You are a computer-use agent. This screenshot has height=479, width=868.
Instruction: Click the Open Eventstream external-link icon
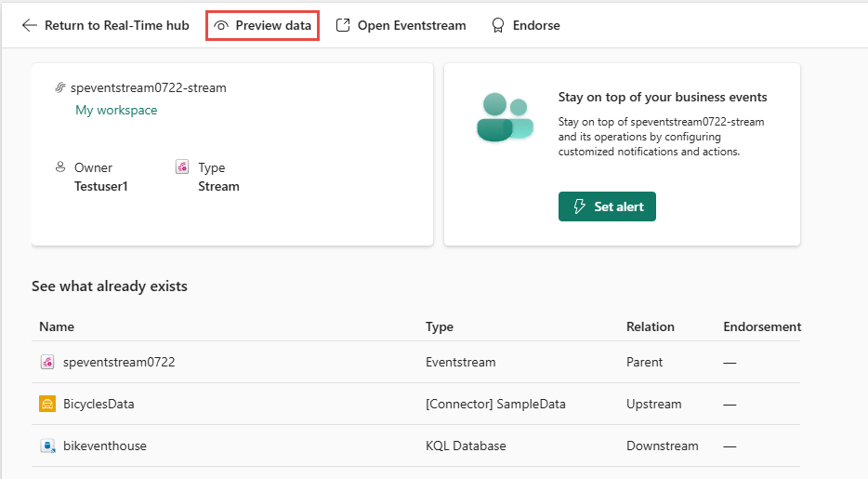[343, 25]
